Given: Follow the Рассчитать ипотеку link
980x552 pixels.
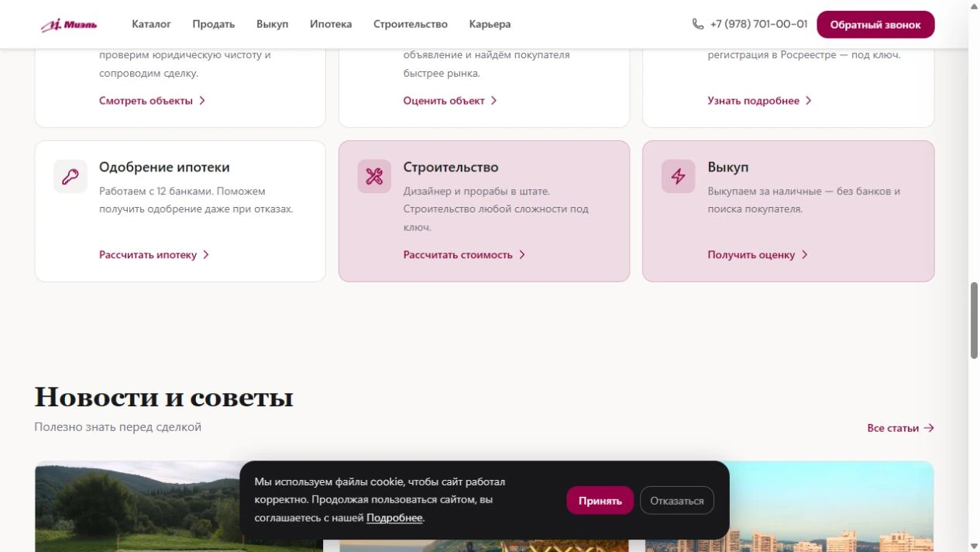Looking at the screenshot, I should [148, 255].
